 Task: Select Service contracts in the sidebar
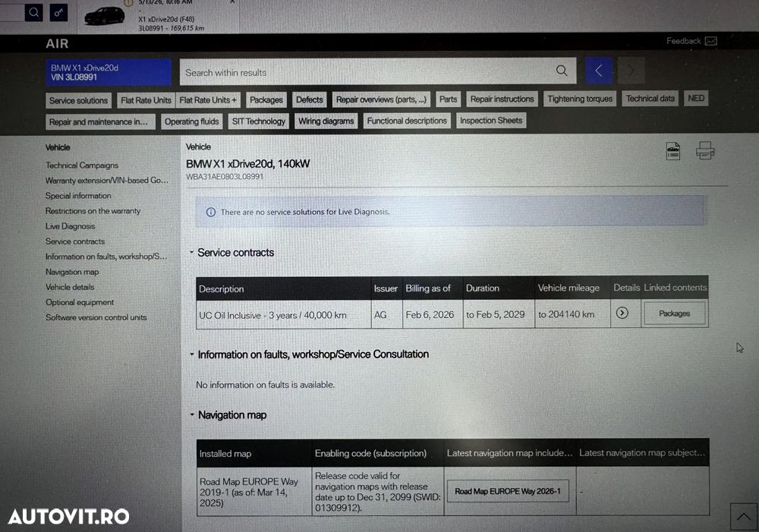click(x=75, y=241)
